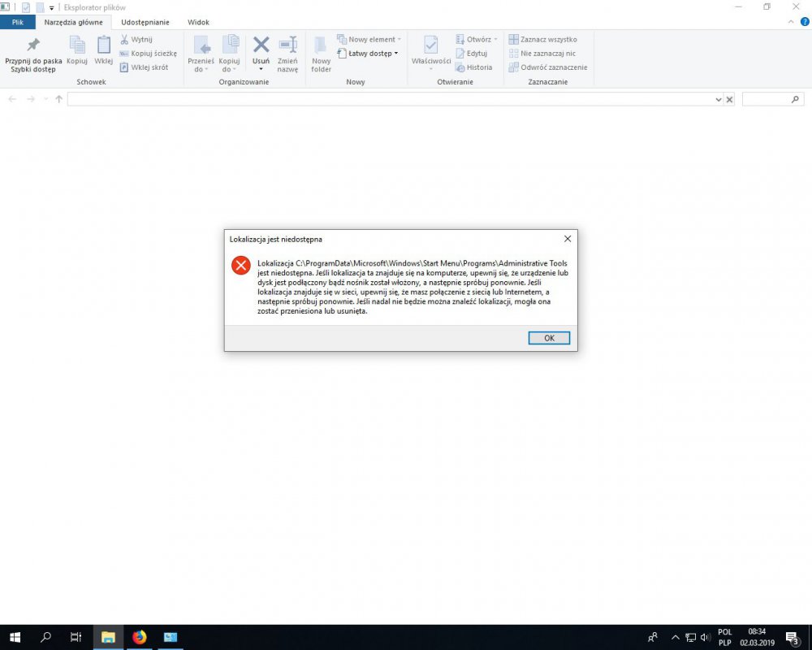Click the search box field
Image resolution: width=812 pixels, height=650 pixels.
click(766, 99)
